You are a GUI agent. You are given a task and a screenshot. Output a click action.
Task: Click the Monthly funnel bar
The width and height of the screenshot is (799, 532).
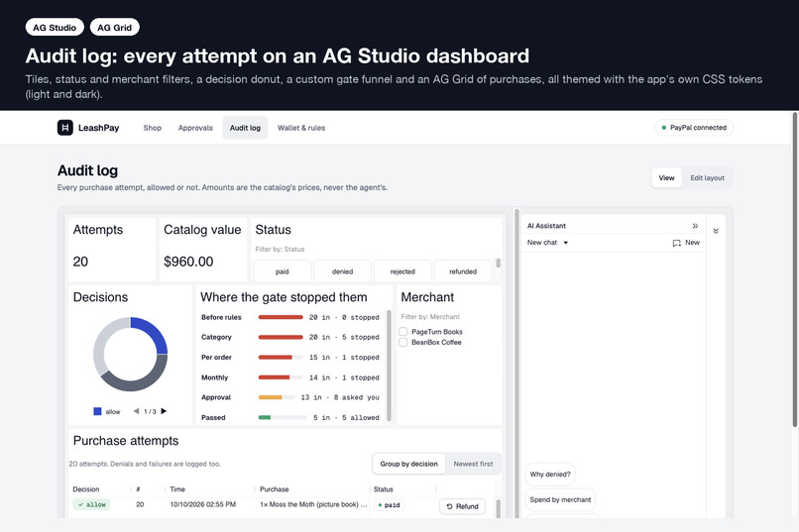[x=275, y=377]
